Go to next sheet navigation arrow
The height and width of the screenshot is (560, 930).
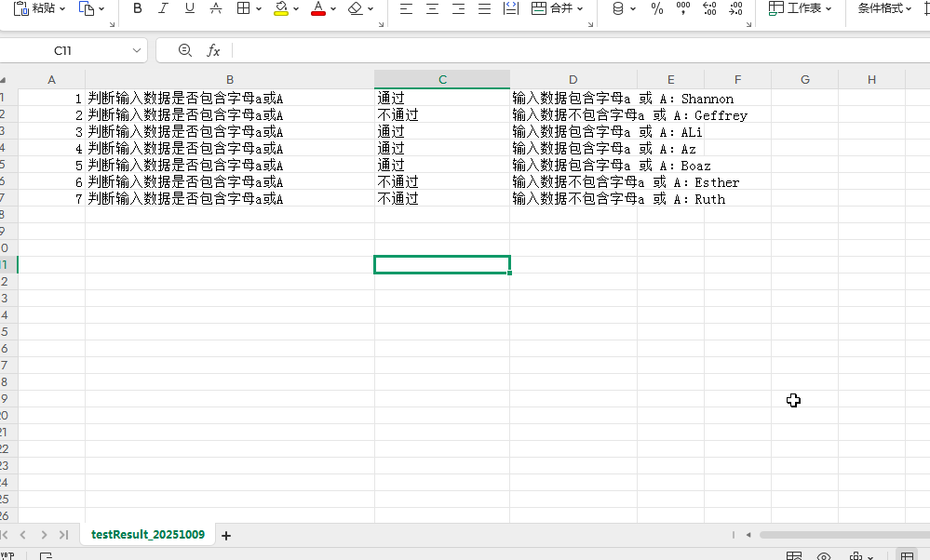coord(44,535)
